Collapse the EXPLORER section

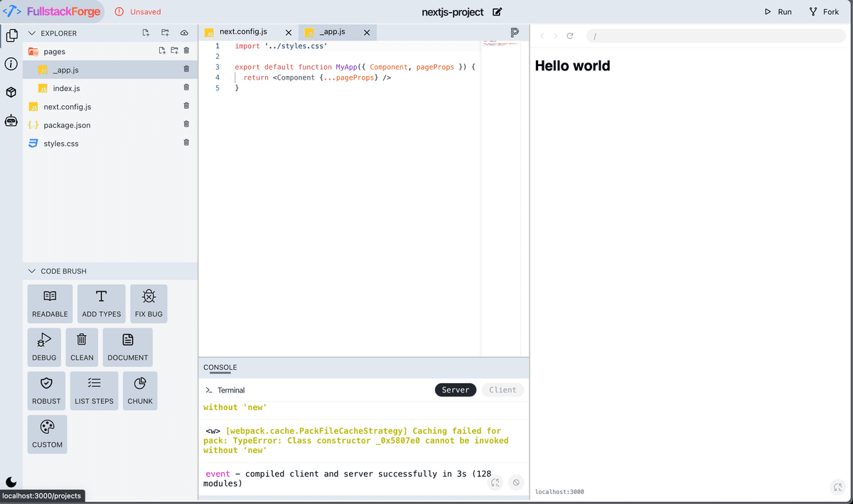point(31,32)
